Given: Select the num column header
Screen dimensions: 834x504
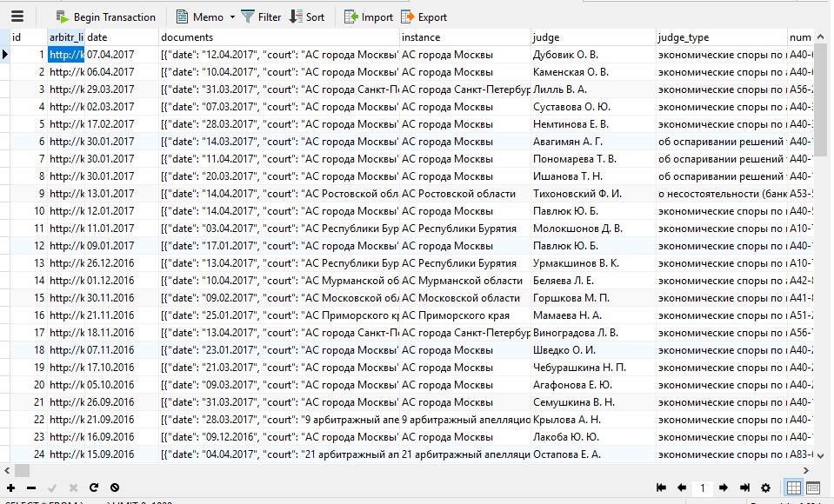Looking at the screenshot, I should click(800, 37).
